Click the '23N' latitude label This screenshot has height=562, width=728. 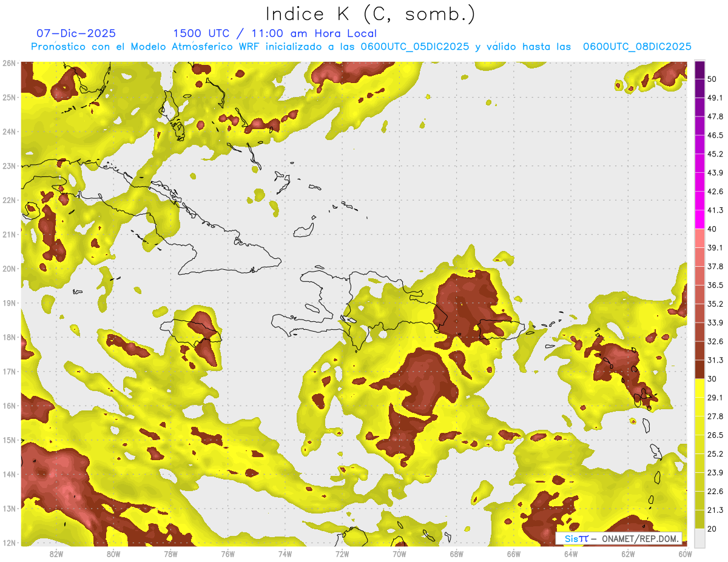(9, 166)
